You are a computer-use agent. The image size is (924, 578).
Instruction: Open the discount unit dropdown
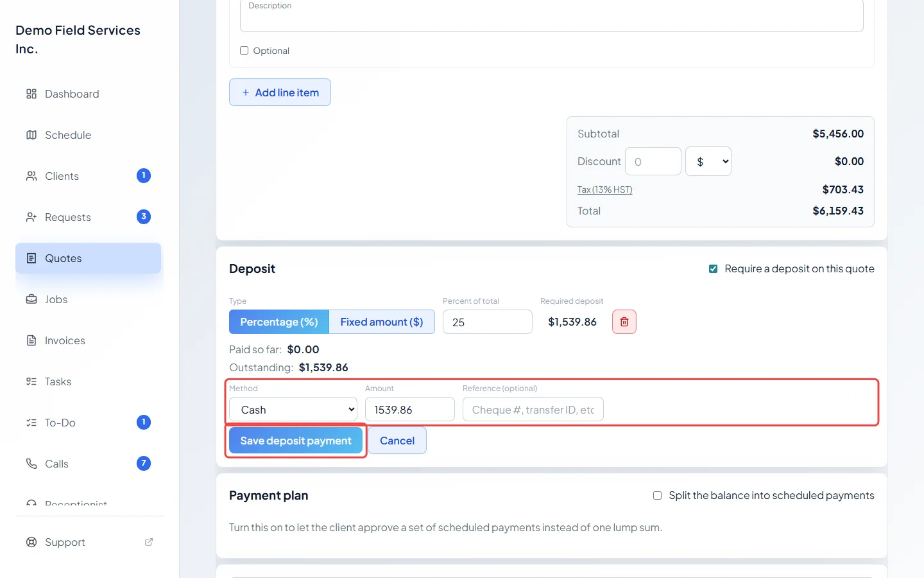click(x=708, y=161)
